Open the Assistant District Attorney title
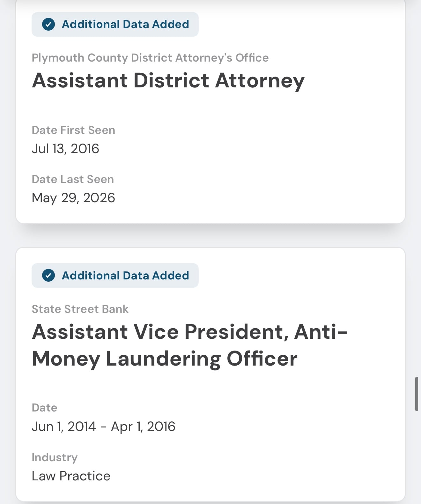Viewport: 421px width, 504px height. pyautogui.click(x=168, y=80)
